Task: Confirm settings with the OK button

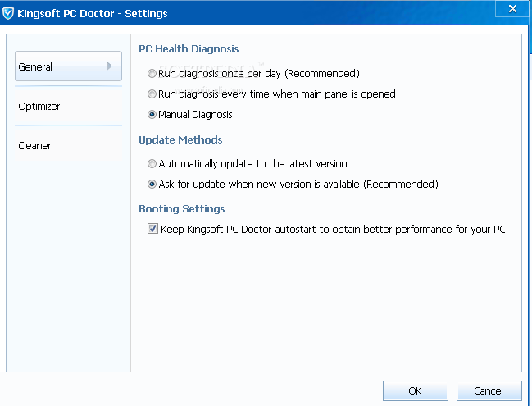Action: tap(416, 390)
